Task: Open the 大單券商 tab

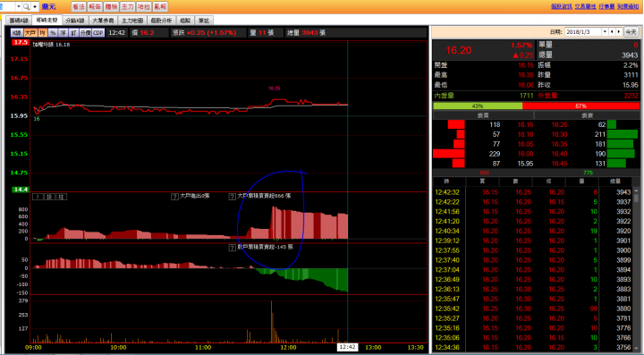Action: coord(103,21)
